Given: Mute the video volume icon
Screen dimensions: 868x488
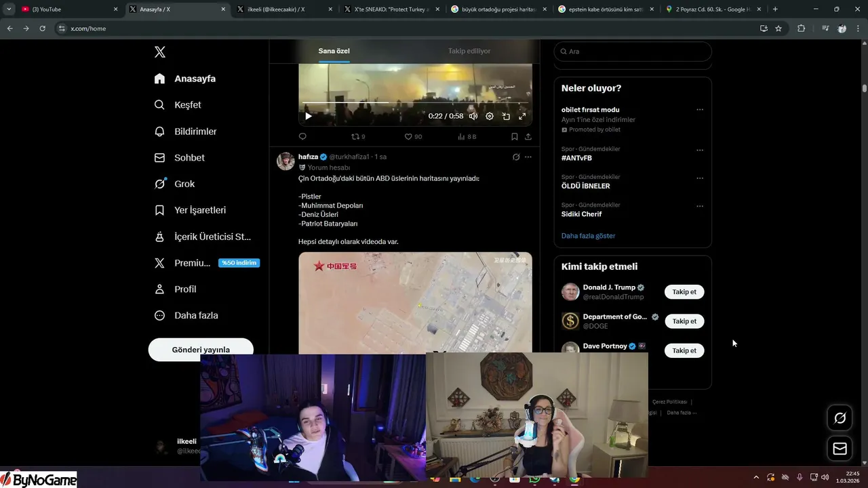Looking at the screenshot, I should click(x=473, y=116).
